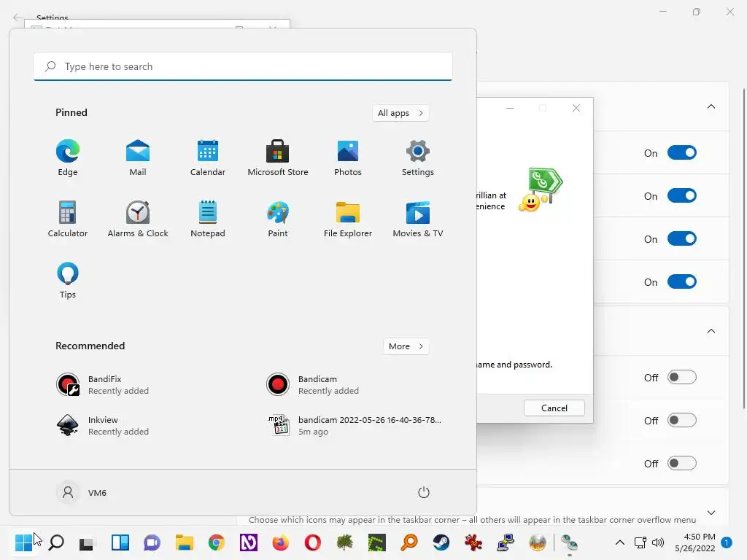
Task: Open the Tips app
Action: pyautogui.click(x=68, y=281)
